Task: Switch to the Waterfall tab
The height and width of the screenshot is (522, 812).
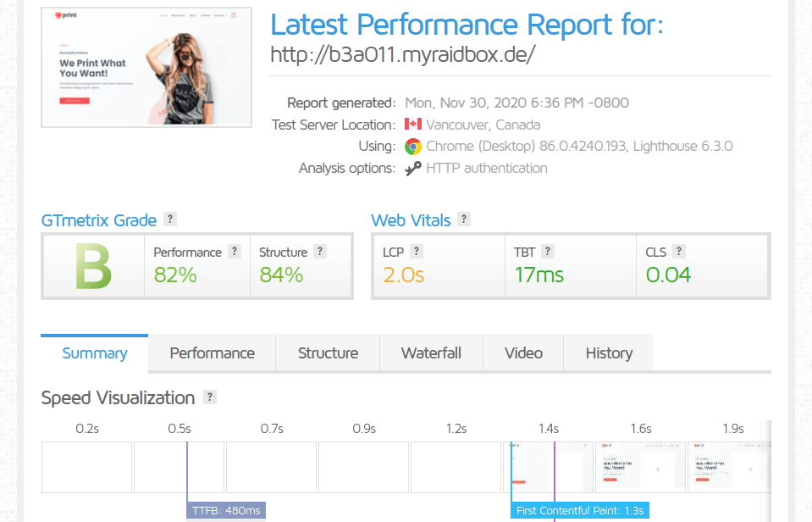Action: [x=431, y=353]
